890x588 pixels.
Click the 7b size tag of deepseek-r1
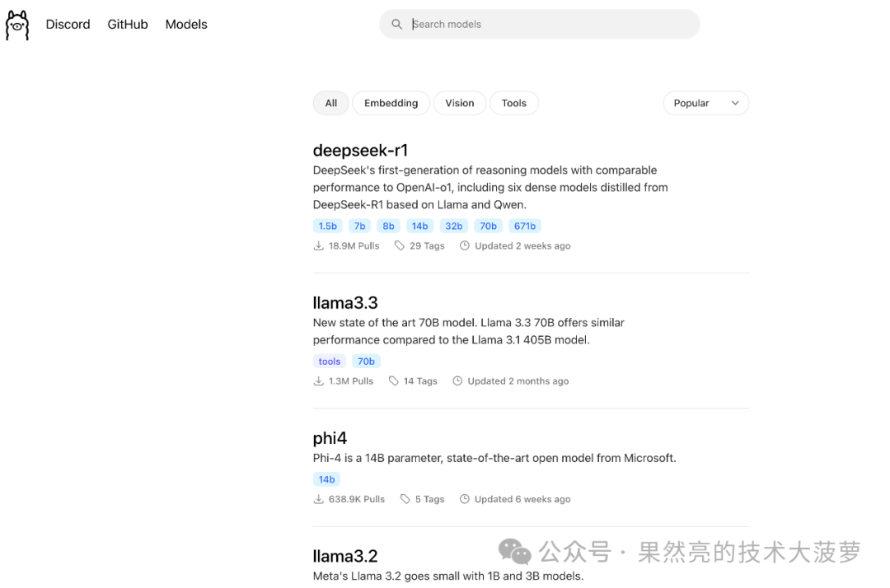(360, 226)
